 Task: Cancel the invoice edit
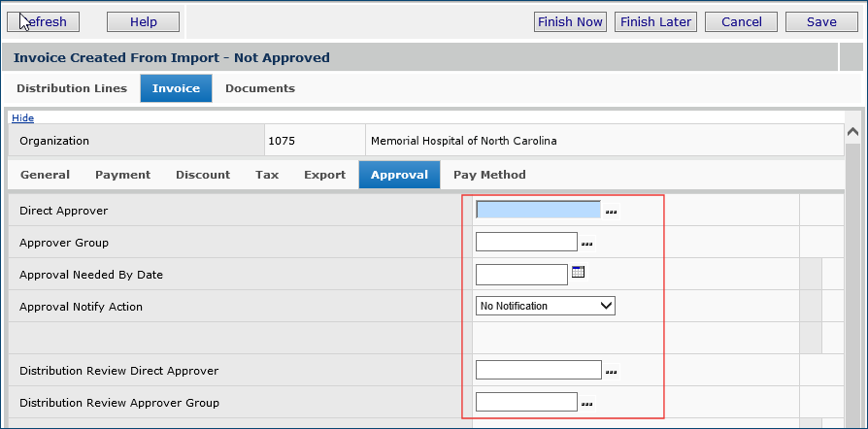[741, 22]
